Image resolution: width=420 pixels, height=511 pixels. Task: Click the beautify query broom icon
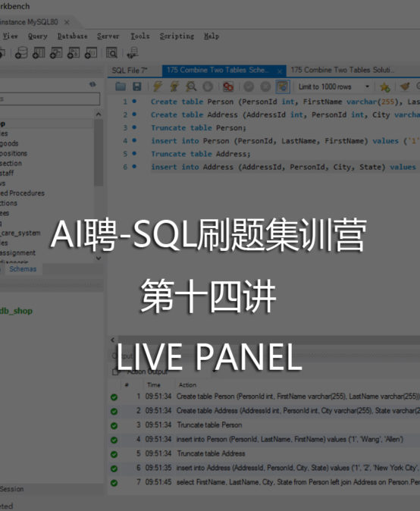(405, 86)
